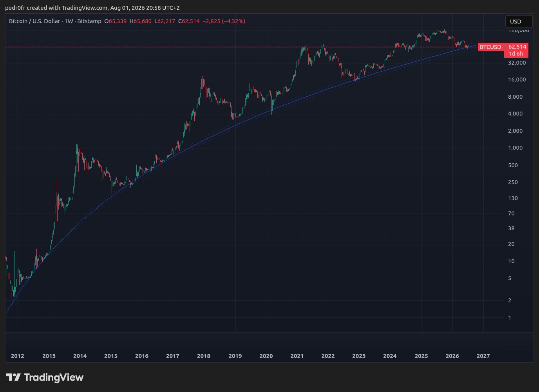Click the 70 price axis label
Image resolution: width=539 pixels, height=392 pixels.
coord(512,213)
